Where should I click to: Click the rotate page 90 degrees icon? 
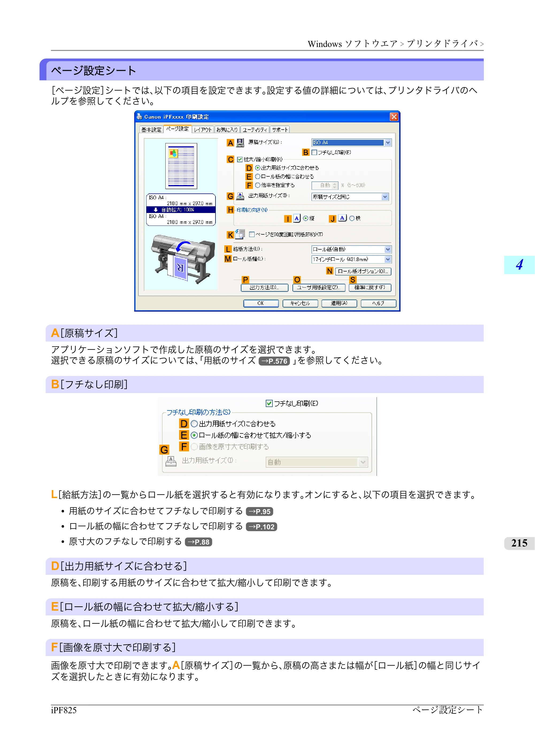coord(240,234)
